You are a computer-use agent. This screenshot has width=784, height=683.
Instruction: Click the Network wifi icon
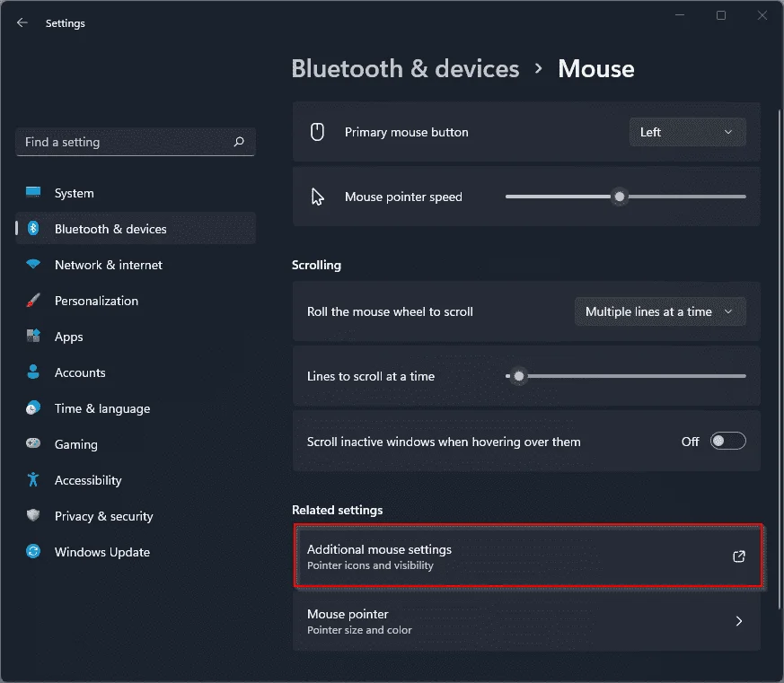coord(33,264)
